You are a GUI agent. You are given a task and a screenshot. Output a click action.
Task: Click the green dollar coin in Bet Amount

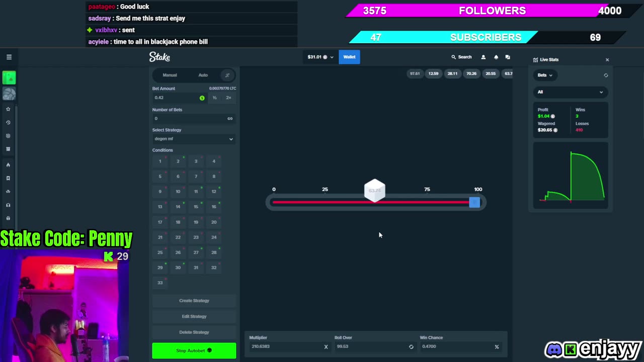tap(202, 98)
